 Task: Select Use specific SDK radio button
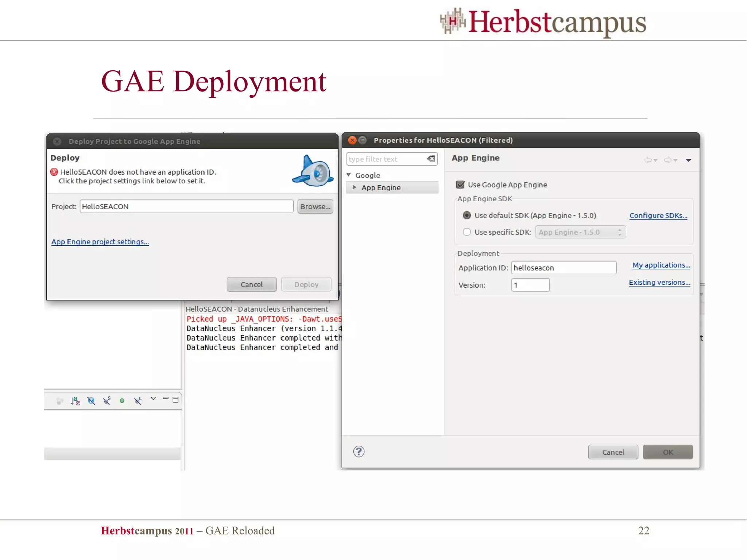467,232
